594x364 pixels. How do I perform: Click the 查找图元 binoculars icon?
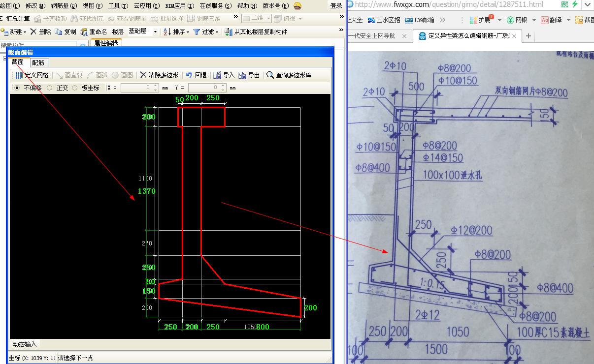pos(74,19)
